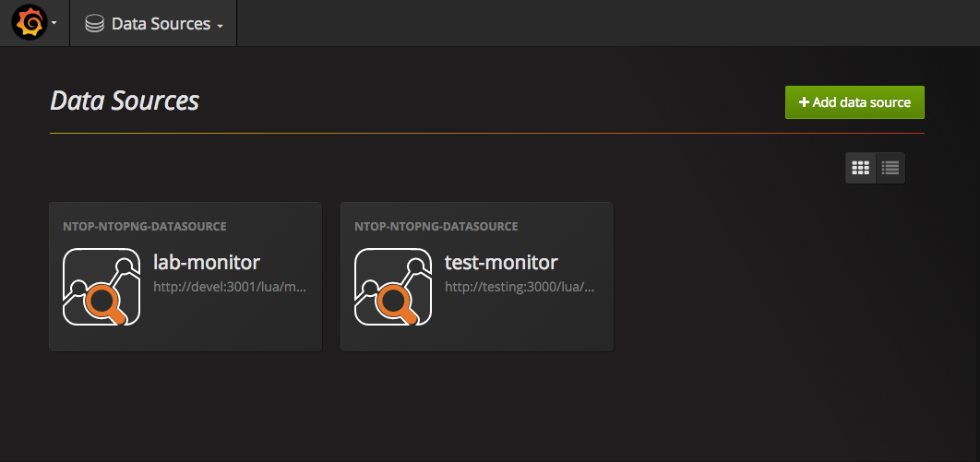Click NTOP-NTOPNG-DATASOURCE label on lab-monitor card

144,227
